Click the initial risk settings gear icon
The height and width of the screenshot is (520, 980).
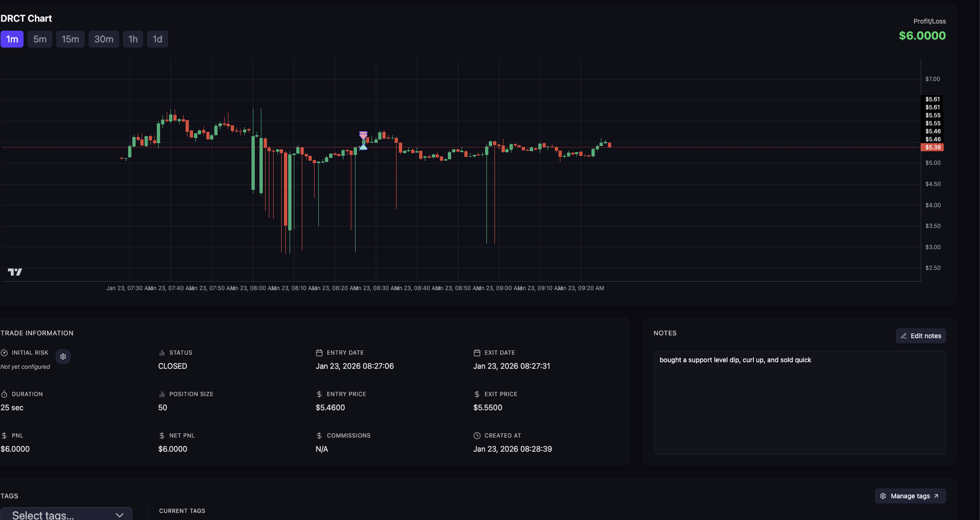(x=63, y=357)
